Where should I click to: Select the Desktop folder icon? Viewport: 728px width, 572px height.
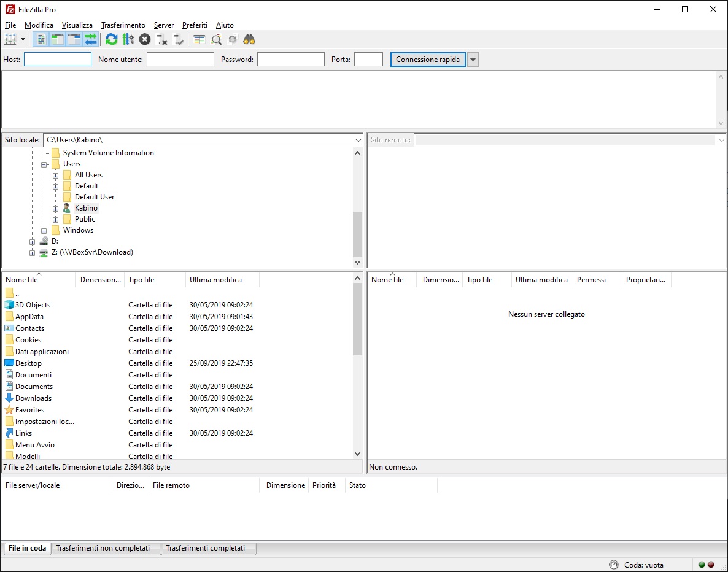9,363
